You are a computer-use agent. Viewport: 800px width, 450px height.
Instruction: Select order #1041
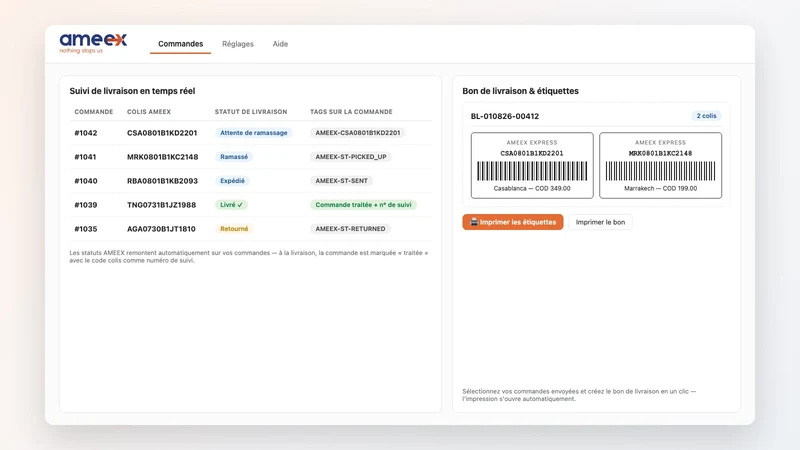click(x=85, y=157)
